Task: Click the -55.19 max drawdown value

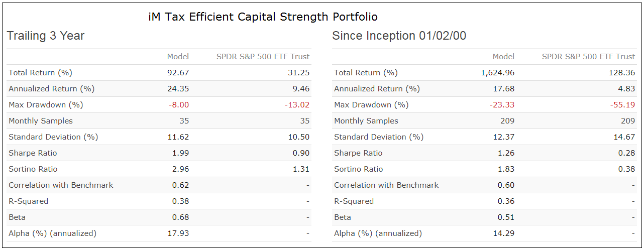Action: [x=623, y=105]
